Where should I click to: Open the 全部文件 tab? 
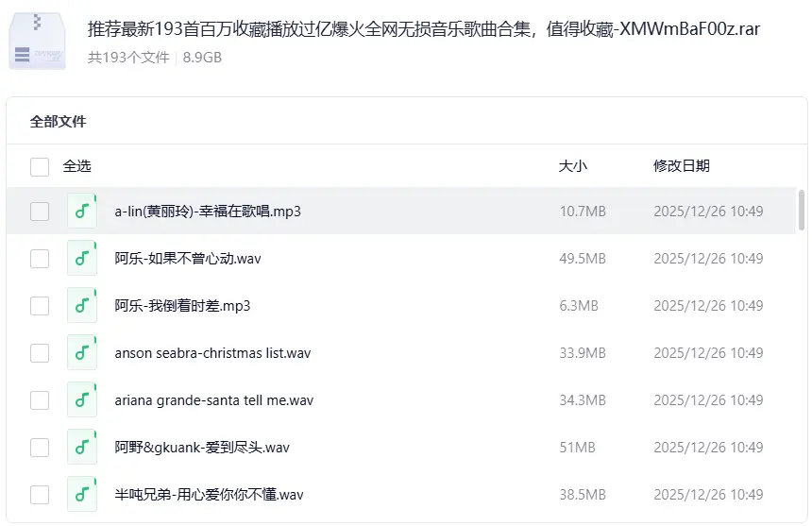58,122
